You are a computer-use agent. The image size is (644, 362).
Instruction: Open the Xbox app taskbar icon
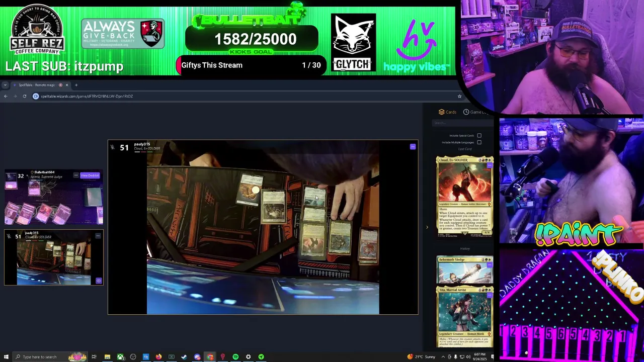pos(120,357)
